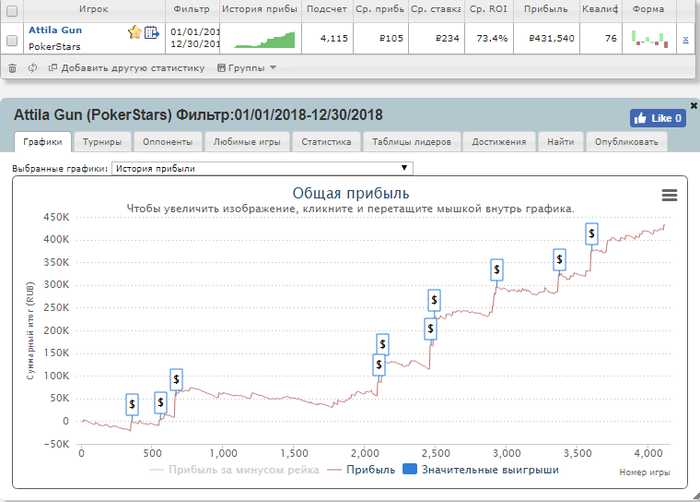Click the Квалиф column header
The height and width of the screenshot is (502, 700).
[x=600, y=9]
